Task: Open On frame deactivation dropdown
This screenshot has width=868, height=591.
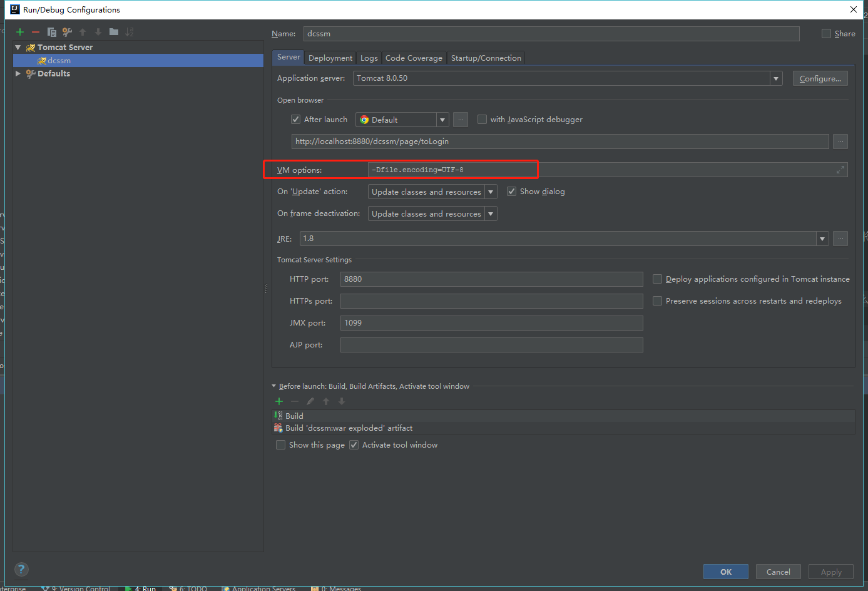Action: 491,213
